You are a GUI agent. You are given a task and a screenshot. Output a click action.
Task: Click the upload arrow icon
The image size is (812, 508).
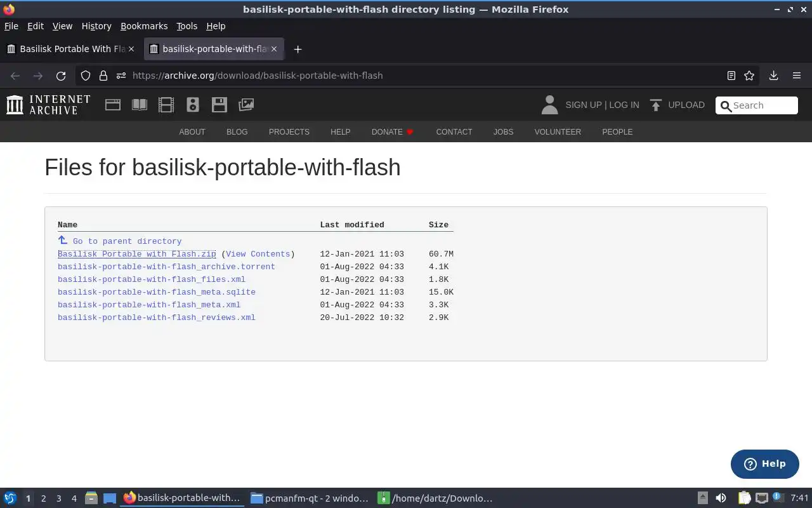(x=656, y=105)
